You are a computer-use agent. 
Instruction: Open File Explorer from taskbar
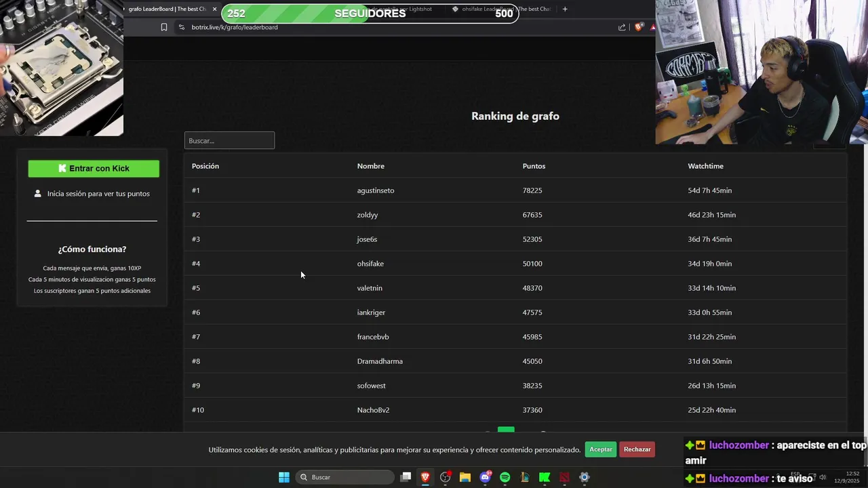pyautogui.click(x=465, y=477)
